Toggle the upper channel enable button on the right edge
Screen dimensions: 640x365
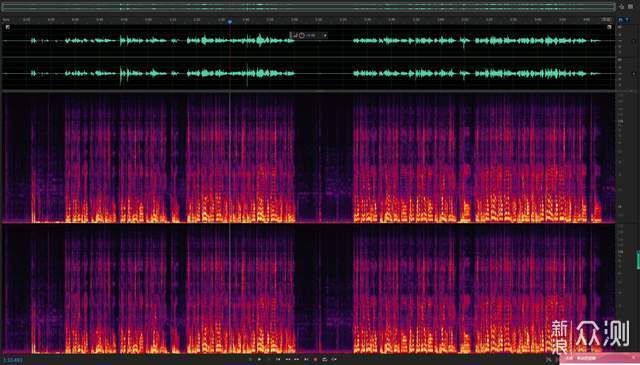[633, 41]
